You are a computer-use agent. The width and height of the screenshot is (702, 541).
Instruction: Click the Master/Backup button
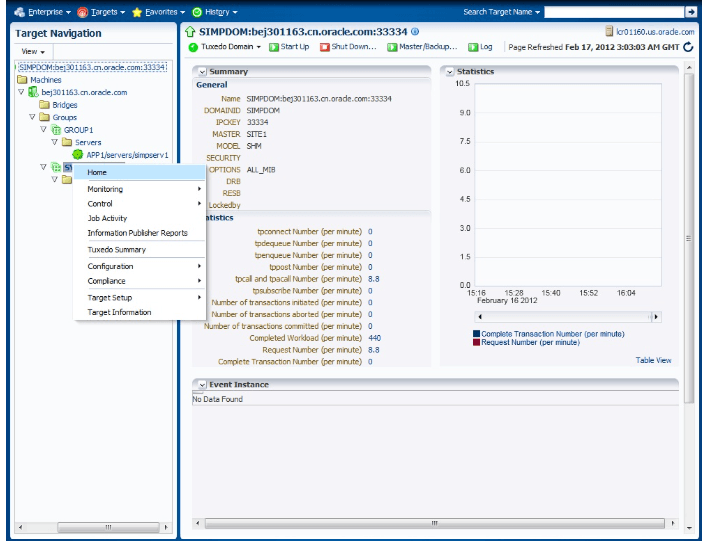point(422,47)
